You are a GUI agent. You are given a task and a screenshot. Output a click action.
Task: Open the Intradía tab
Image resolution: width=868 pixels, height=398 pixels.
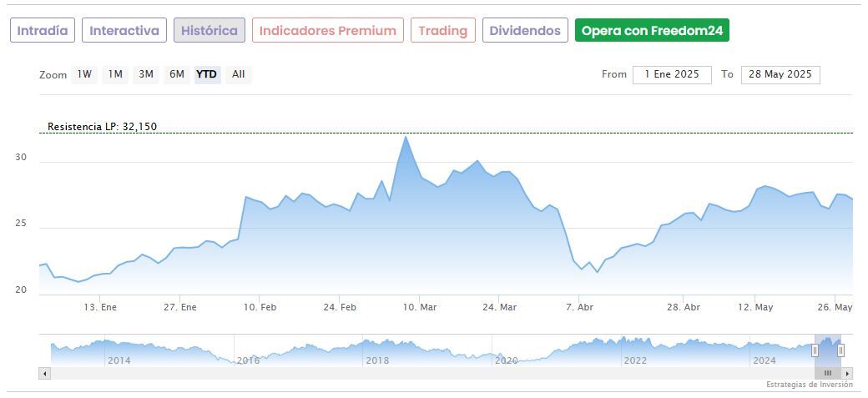43,31
